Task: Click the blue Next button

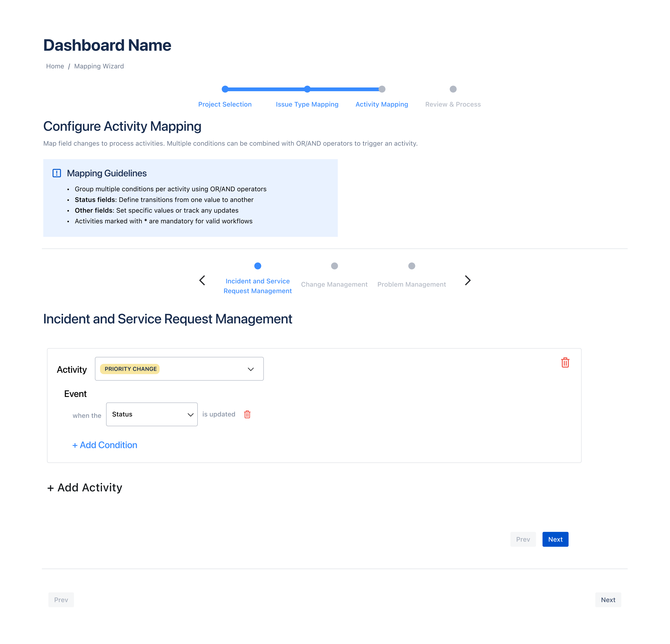Action: coord(555,539)
